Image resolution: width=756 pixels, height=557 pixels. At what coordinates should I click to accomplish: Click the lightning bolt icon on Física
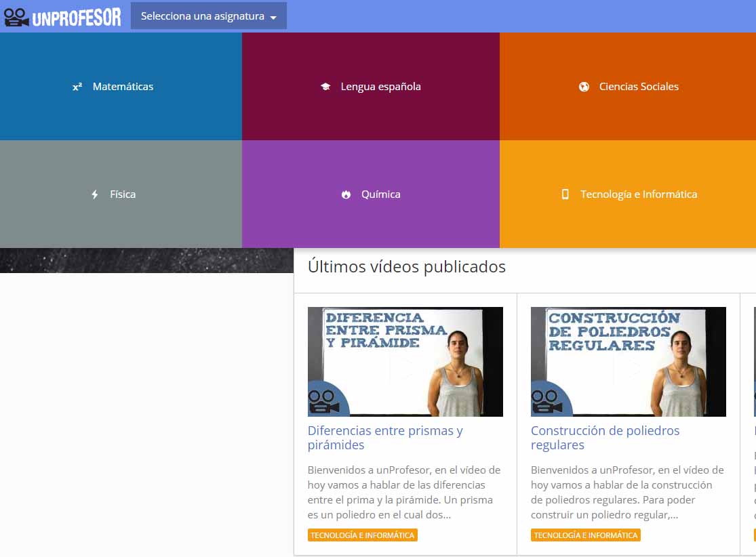coord(95,194)
